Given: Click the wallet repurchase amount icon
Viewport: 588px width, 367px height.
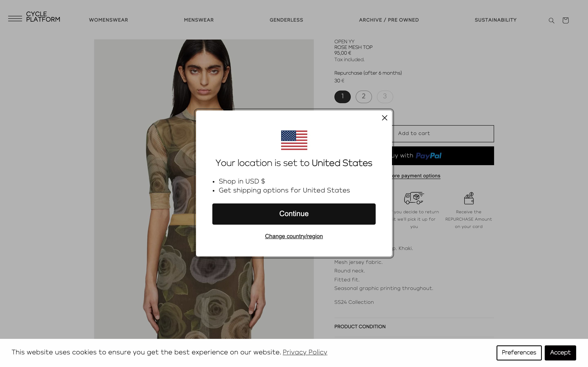Looking at the screenshot, I should point(469,198).
